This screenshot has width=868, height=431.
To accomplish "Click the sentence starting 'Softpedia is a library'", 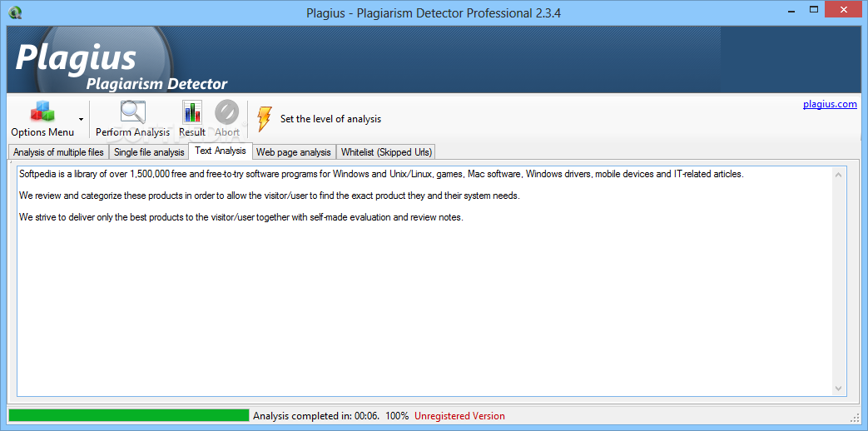I will tap(381, 174).
